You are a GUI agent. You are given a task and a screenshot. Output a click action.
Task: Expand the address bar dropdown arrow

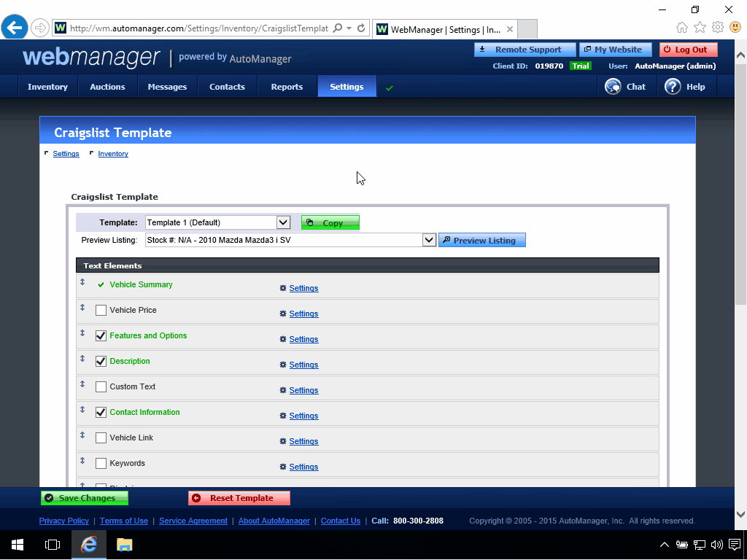point(349,28)
